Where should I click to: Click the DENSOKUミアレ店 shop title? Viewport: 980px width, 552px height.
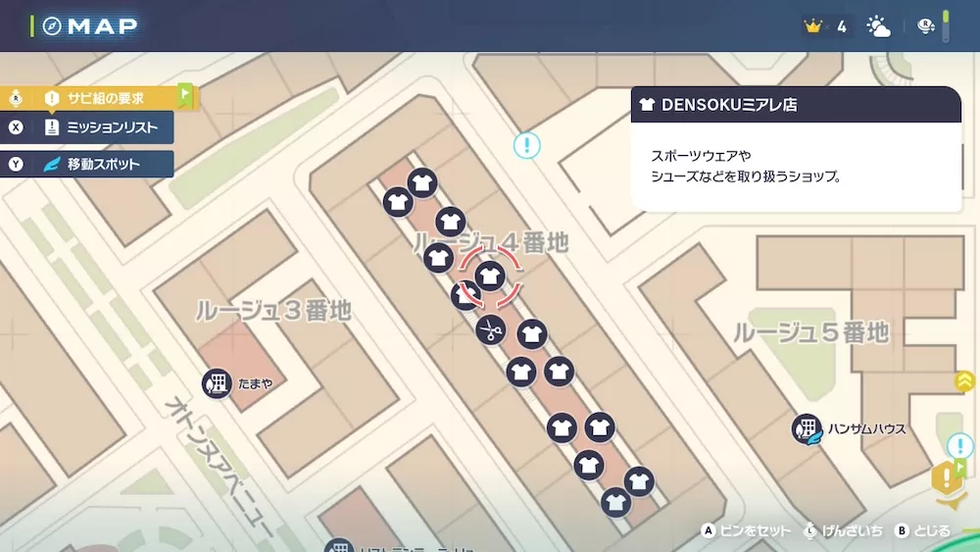(729, 104)
